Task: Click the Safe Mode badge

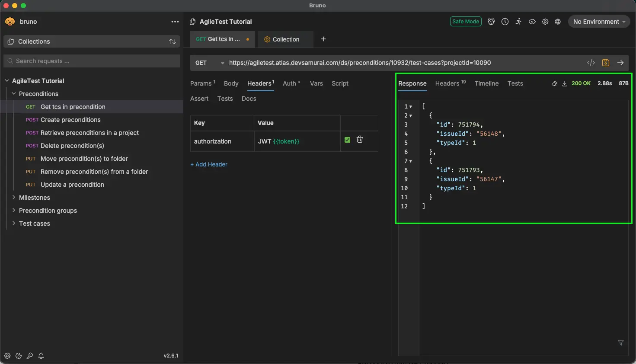Action: click(466, 22)
